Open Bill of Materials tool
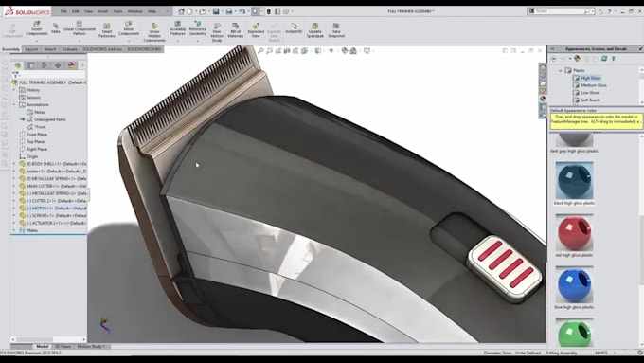 coord(235,30)
